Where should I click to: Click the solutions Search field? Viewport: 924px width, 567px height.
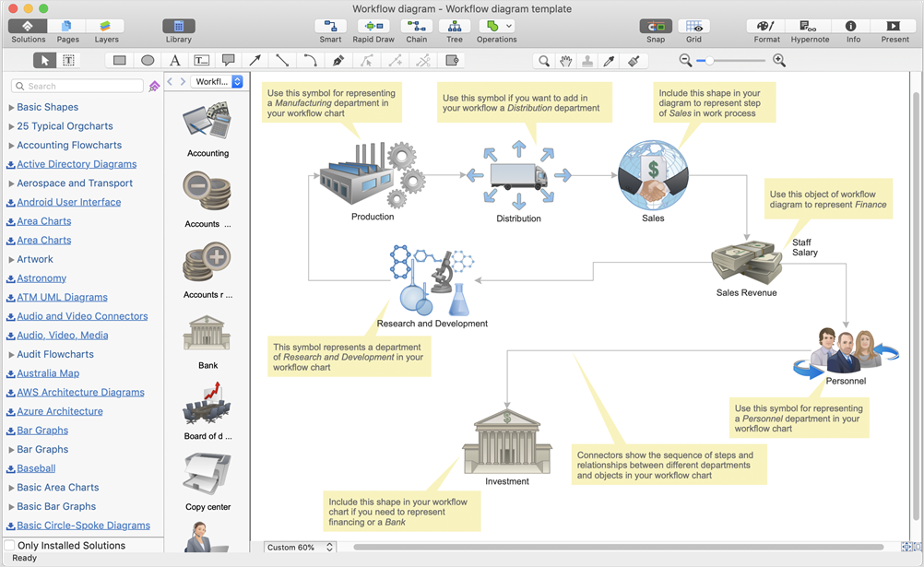tap(77, 86)
